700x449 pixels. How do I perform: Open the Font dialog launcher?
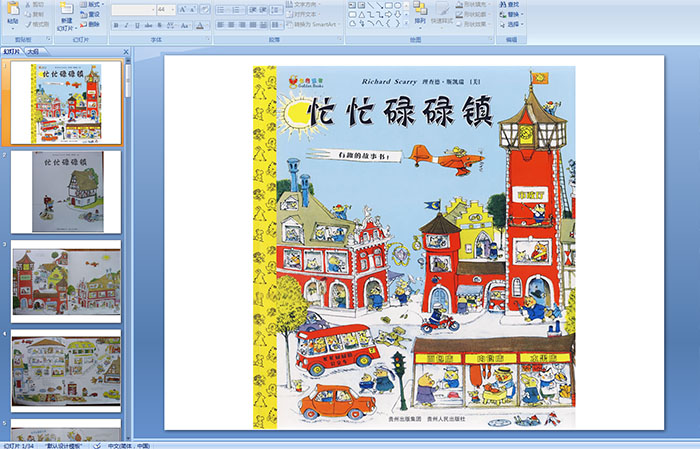pos(208,39)
